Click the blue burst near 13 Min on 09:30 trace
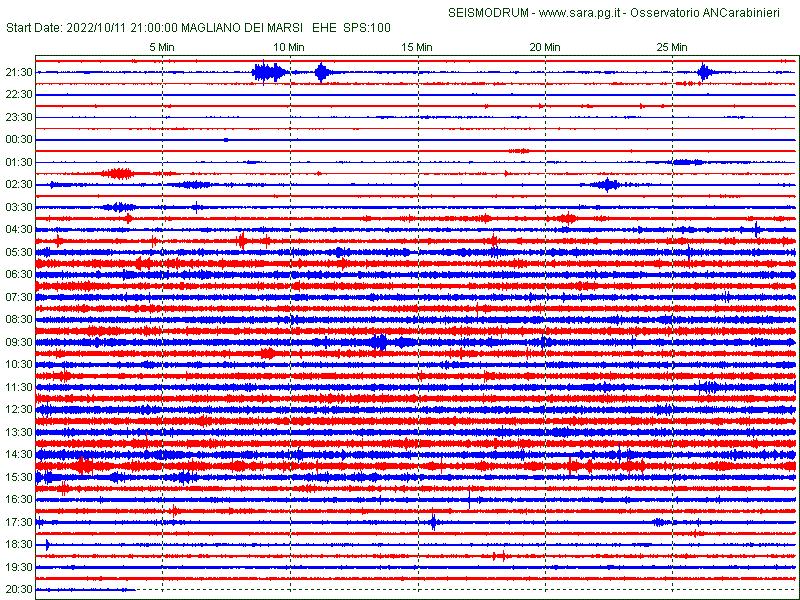 [x=379, y=342]
